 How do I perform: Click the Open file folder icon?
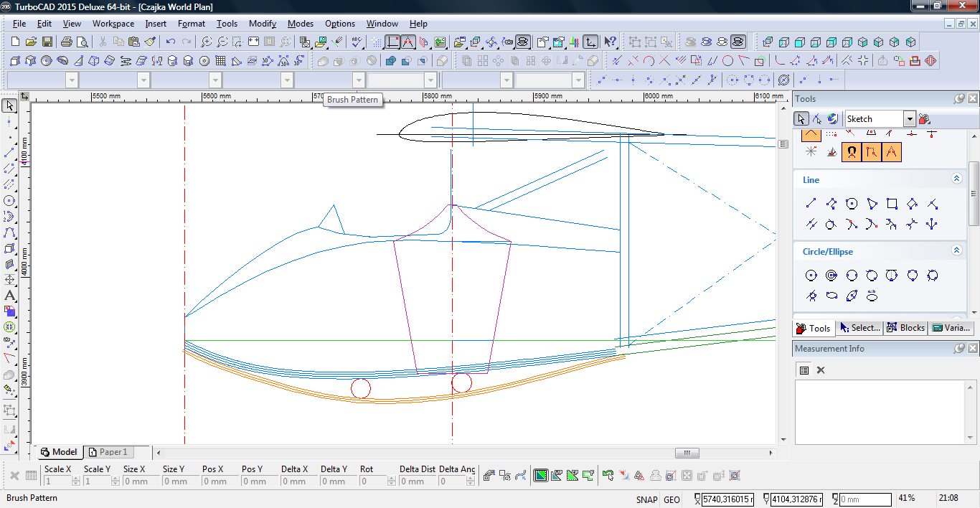click(31, 42)
